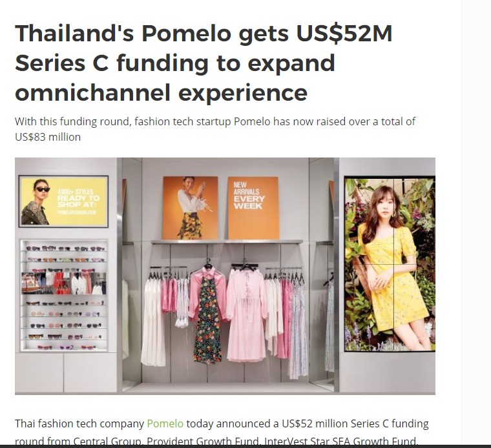Click the pink dress hanging on rack
This screenshot has height=448, width=491.
[247, 314]
